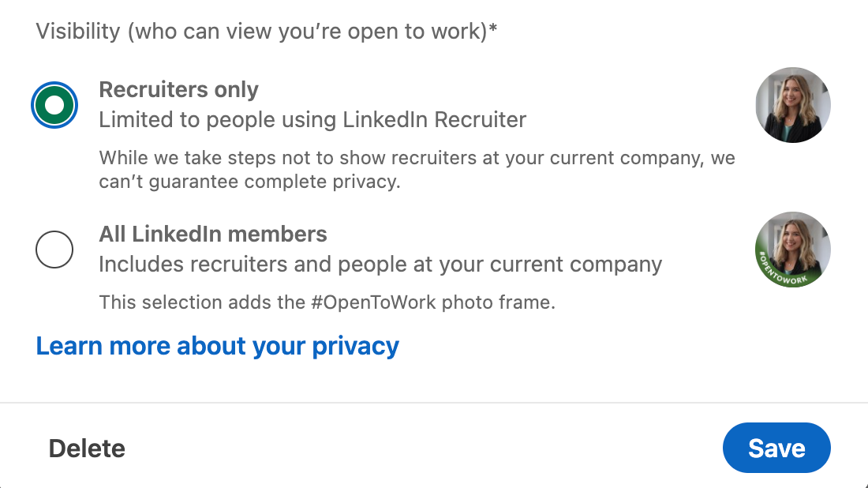Click the Delete button

(x=87, y=449)
